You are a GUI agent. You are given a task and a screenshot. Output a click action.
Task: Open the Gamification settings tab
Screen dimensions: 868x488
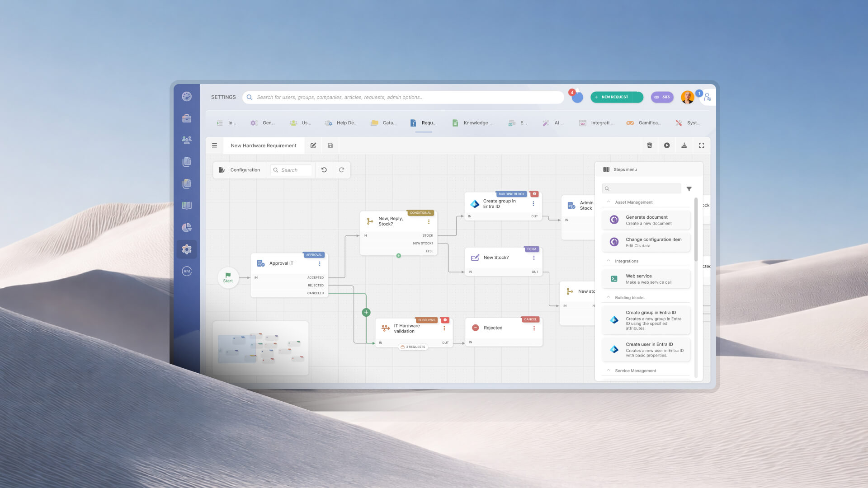pos(643,123)
